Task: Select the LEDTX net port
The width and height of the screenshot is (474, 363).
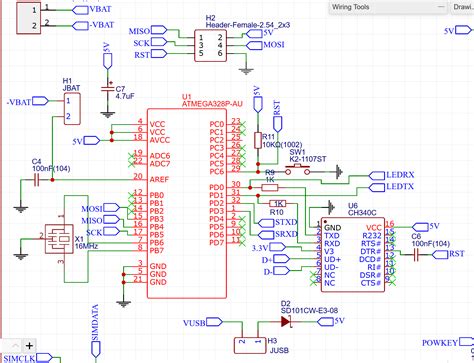Action: coord(377,187)
